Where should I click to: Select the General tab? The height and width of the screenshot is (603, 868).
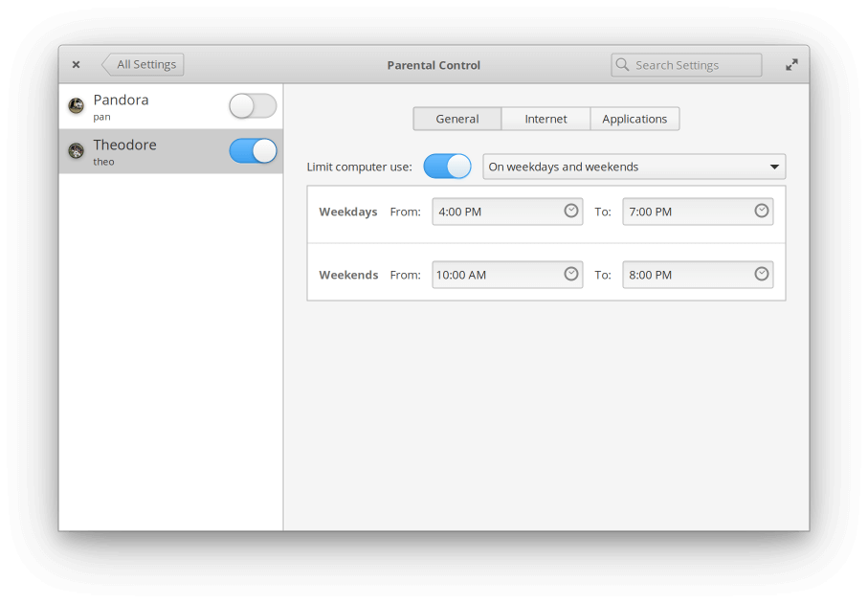(x=457, y=119)
